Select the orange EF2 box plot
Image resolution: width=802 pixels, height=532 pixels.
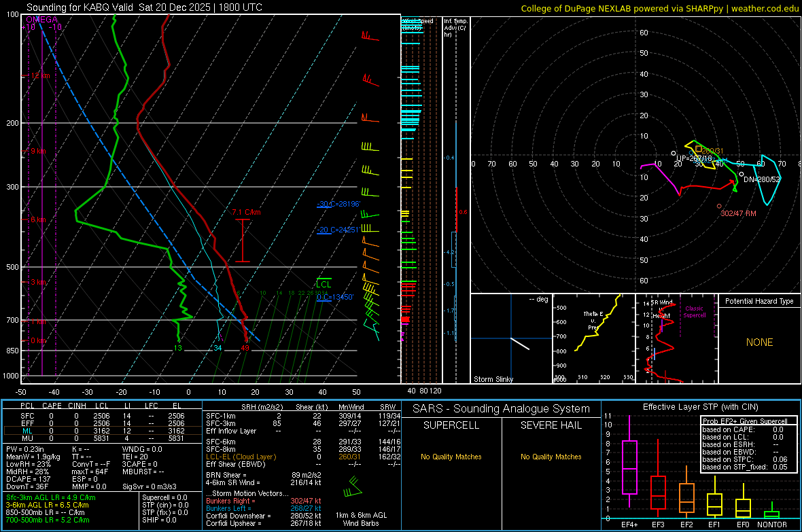tap(686, 492)
